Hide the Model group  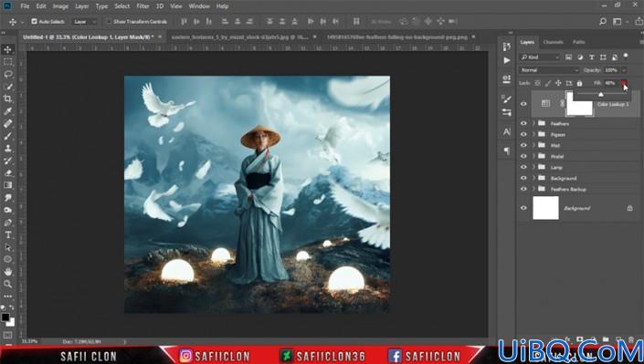click(523, 156)
